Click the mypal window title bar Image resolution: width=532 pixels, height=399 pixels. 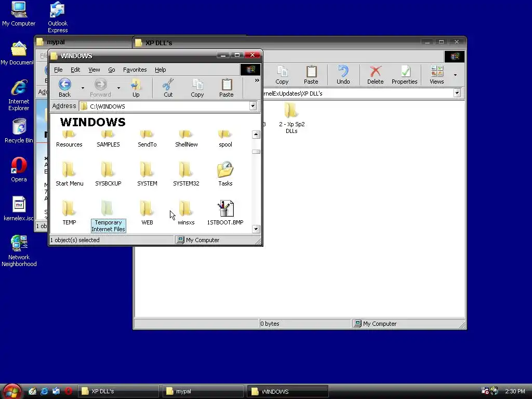84,42
